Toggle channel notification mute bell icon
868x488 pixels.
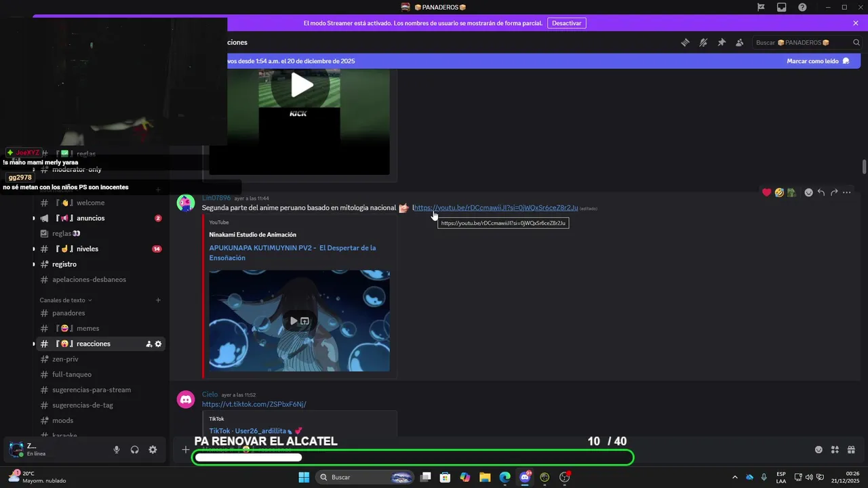click(703, 42)
